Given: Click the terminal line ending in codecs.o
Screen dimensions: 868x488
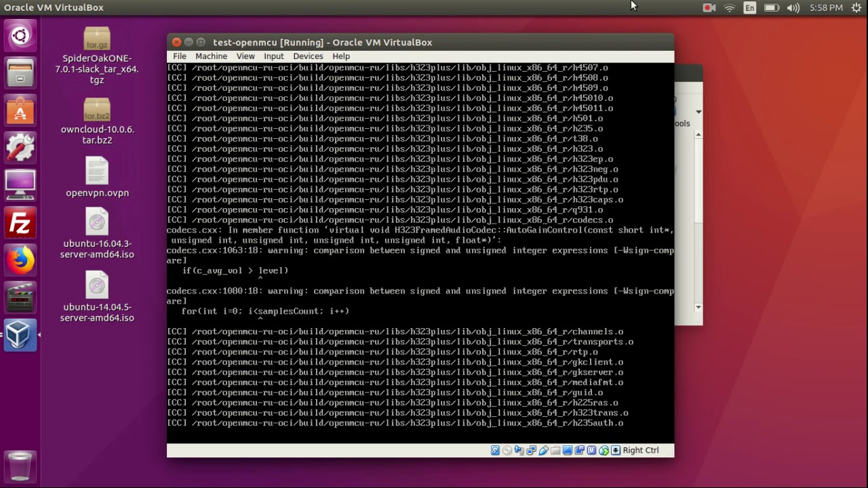Looking at the screenshot, I should click(x=390, y=220).
